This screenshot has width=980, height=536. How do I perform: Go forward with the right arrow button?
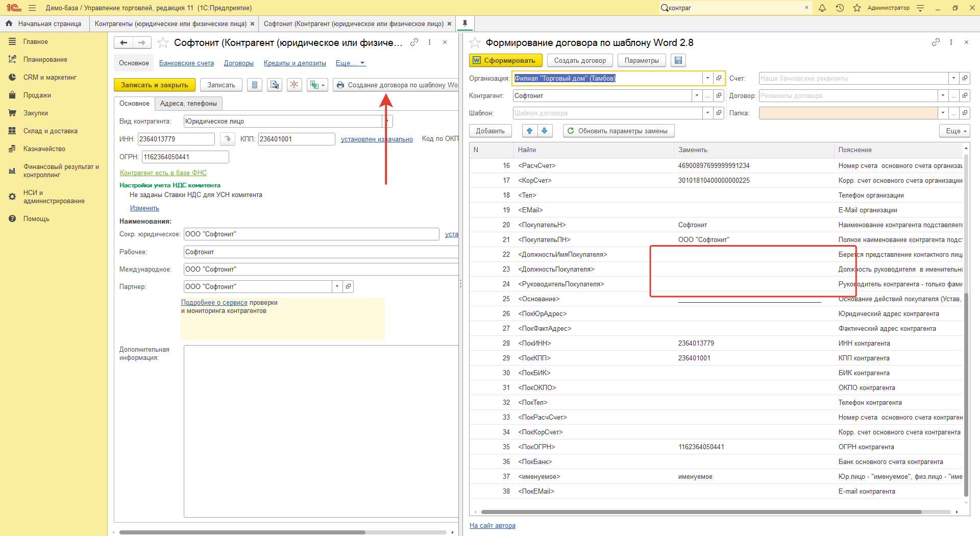[142, 42]
